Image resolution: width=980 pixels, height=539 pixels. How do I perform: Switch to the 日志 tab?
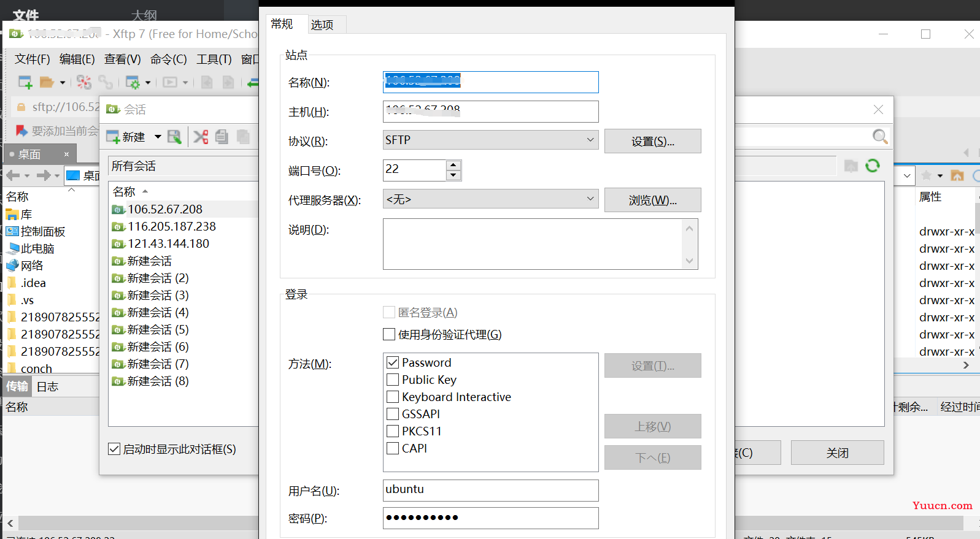click(x=47, y=386)
